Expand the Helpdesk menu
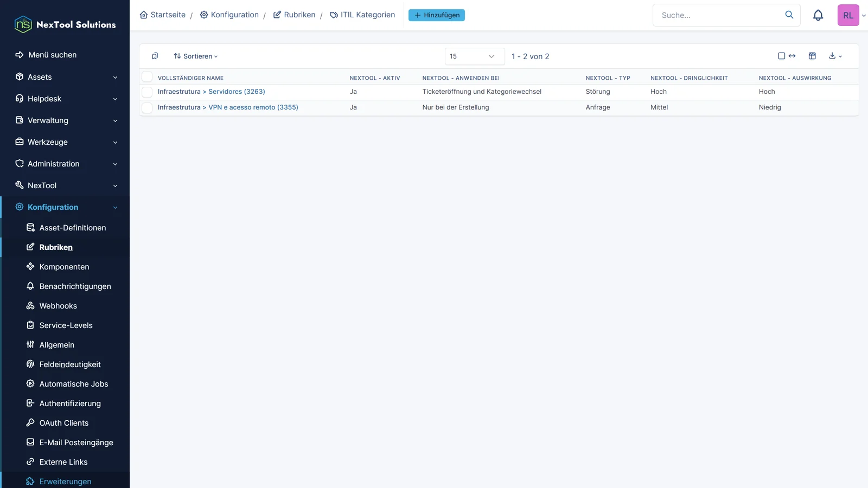This screenshot has width=868, height=488. pyautogui.click(x=65, y=99)
